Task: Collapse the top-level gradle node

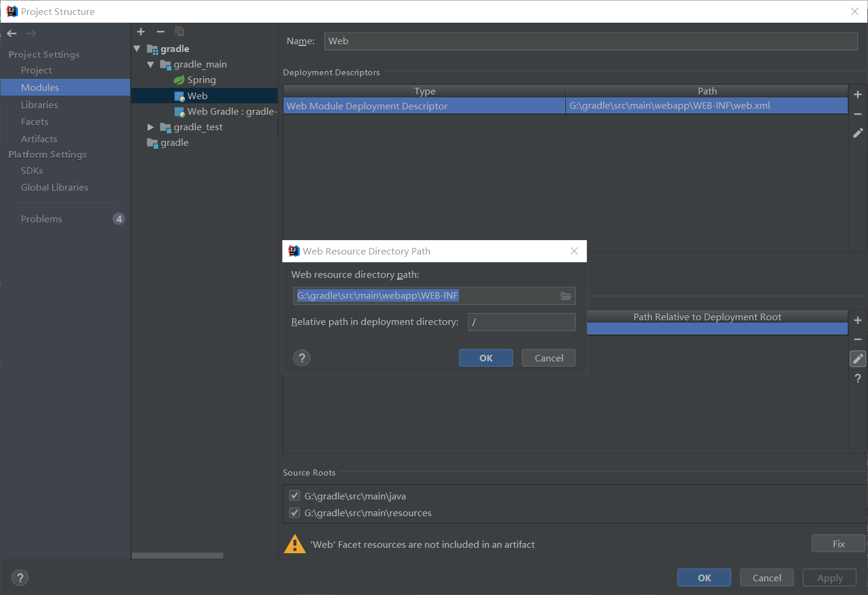Action: pos(137,48)
